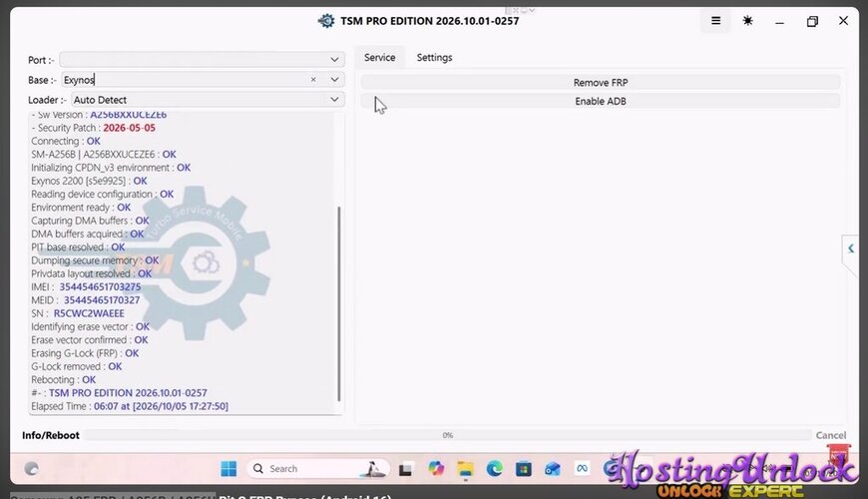868x499 pixels.
Task: Click the Cancel button
Action: [830, 435]
